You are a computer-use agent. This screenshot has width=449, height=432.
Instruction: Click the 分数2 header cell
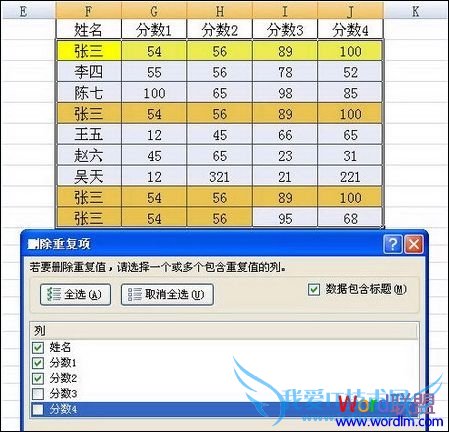(220, 30)
